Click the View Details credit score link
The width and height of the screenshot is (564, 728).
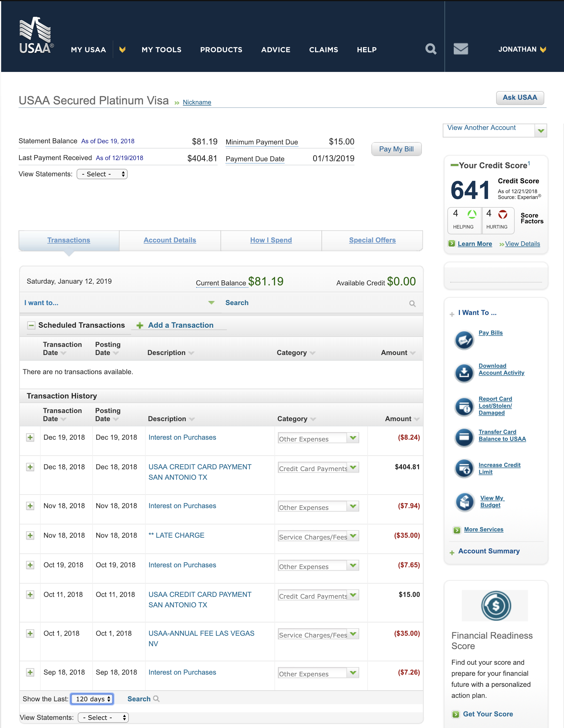coord(522,244)
